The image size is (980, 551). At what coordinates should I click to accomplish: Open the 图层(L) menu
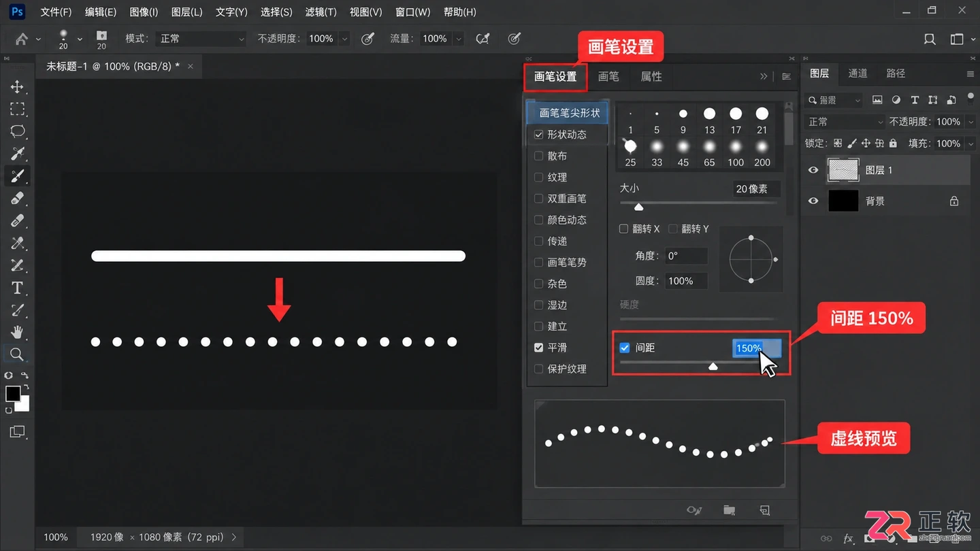[186, 12]
